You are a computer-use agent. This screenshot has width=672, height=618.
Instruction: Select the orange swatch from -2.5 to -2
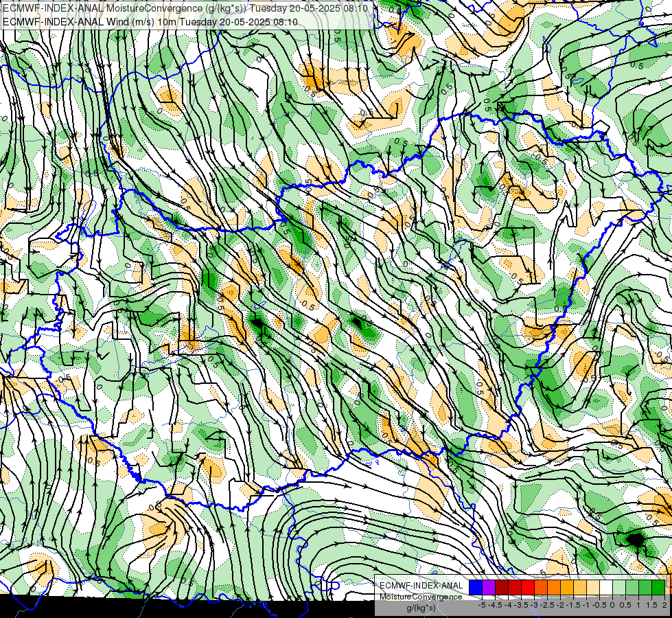tap(554, 588)
